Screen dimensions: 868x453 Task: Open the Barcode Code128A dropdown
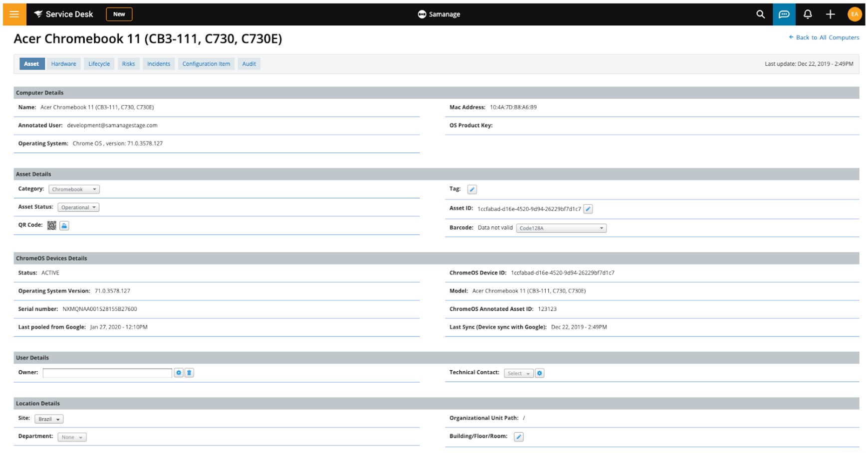point(561,228)
